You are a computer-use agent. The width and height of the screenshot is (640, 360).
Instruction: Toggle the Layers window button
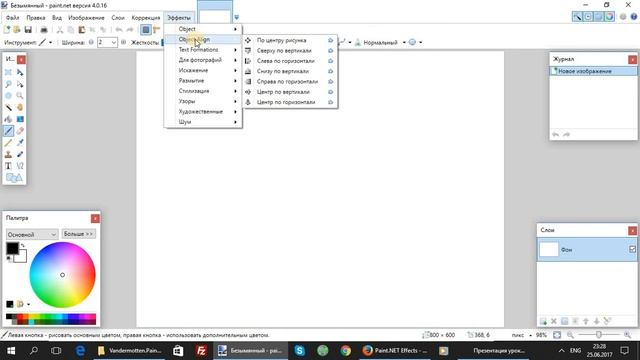[x=598, y=17]
